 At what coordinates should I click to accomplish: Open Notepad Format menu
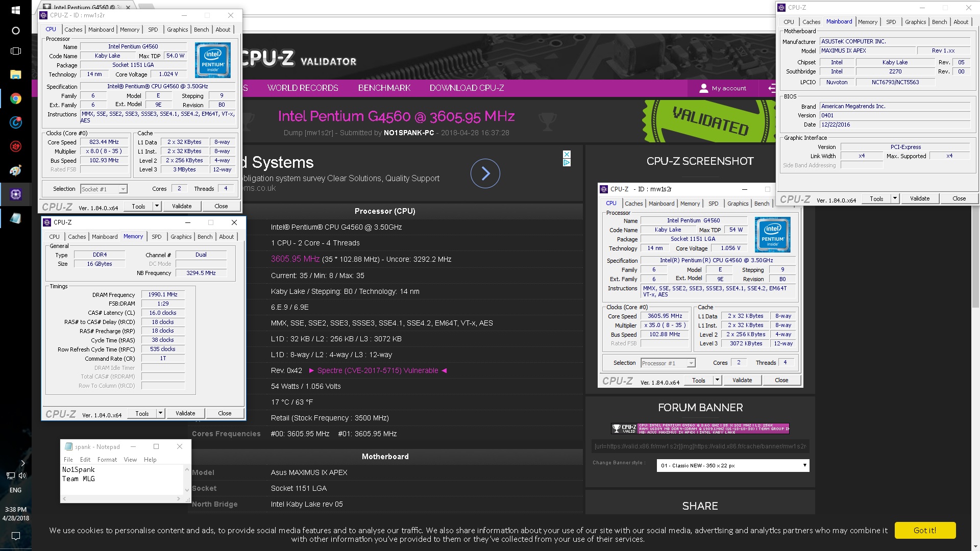tap(107, 460)
